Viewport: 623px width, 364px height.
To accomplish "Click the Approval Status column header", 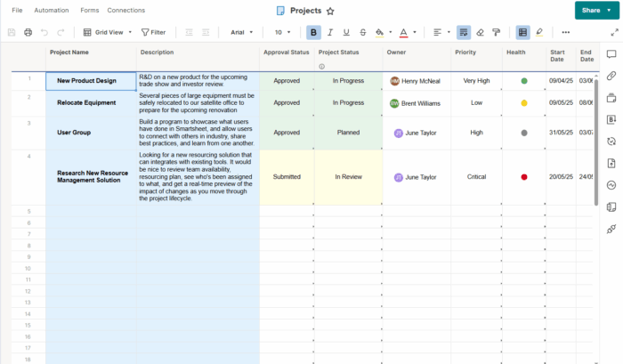I will [287, 58].
